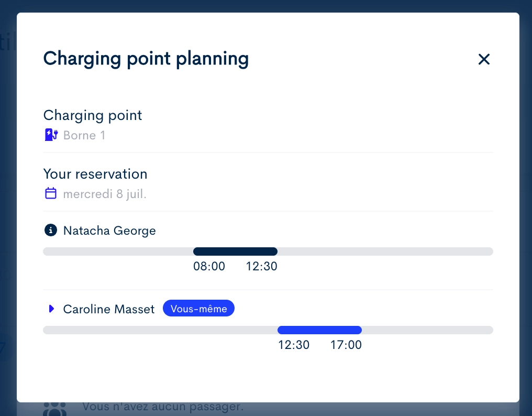Click the Natacha George name
Viewport: 532px width, 416px height.
tap(109, 231)
